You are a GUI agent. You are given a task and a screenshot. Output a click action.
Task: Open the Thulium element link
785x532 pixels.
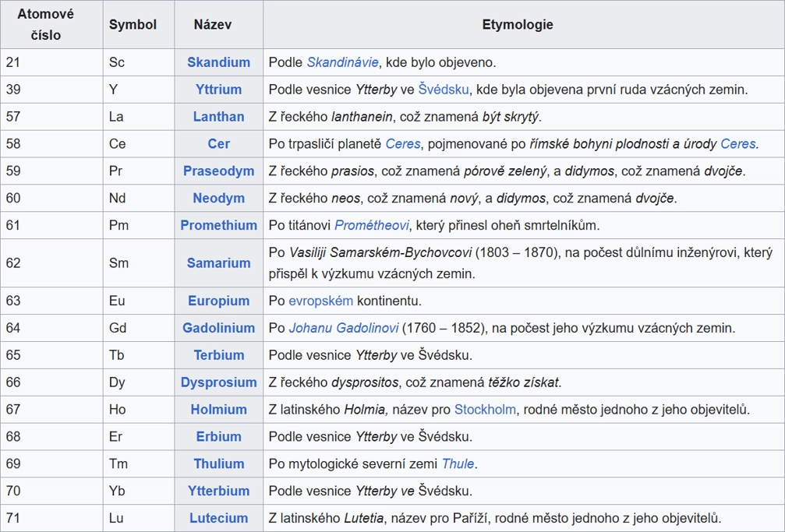coord(218,463)
